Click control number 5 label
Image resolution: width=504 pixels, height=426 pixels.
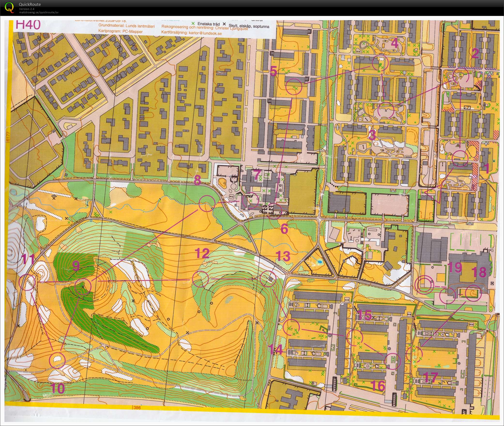tap(274, 71)
